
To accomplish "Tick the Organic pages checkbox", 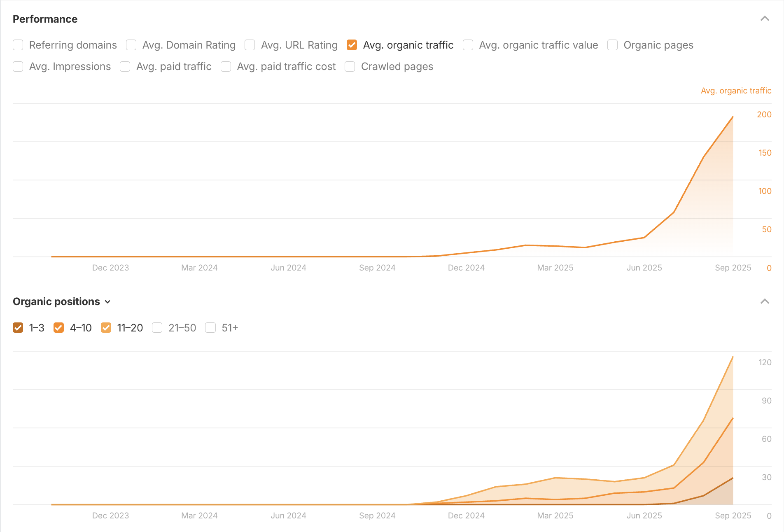I will [613, 45].
